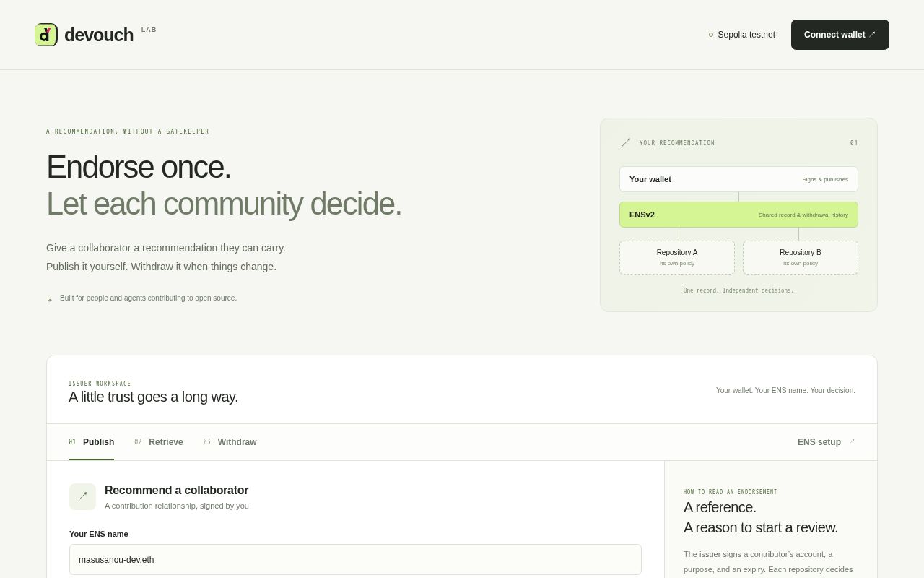Viewport: 924px width, 578px height.
Task: Click the Connect wallet button
Action: coord(840,35)
